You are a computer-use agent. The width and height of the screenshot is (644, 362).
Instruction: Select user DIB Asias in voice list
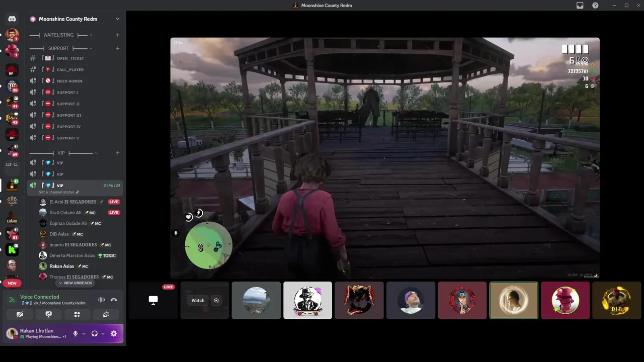pos(80,234)
